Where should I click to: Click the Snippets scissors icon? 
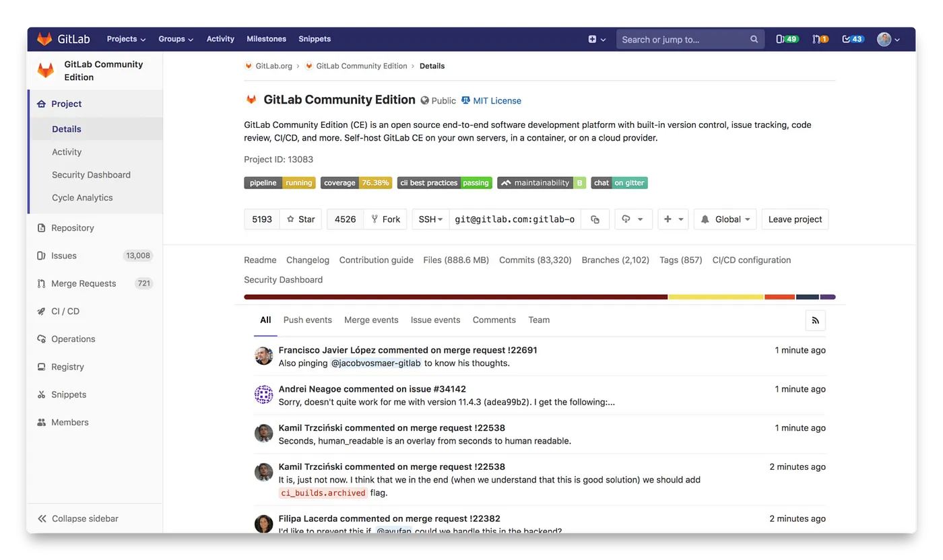pyautogui.click(x=41, y=394)
